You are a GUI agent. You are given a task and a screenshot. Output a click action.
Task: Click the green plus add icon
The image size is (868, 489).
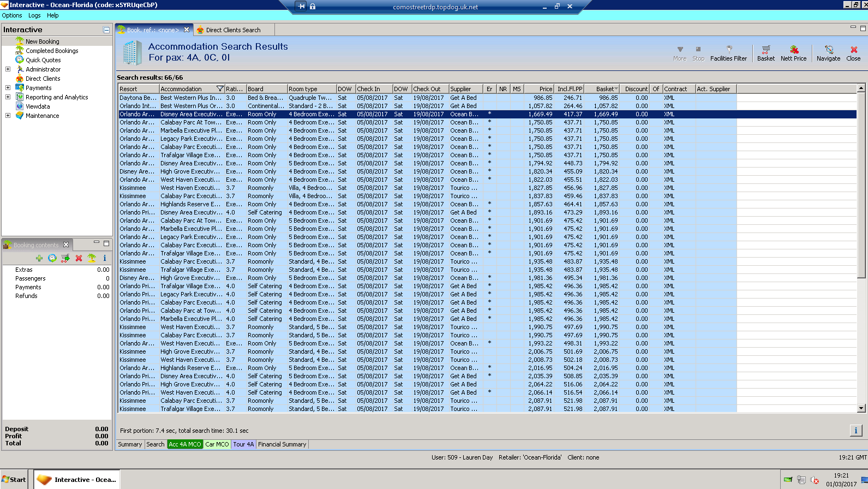click(x=39, y=258)
